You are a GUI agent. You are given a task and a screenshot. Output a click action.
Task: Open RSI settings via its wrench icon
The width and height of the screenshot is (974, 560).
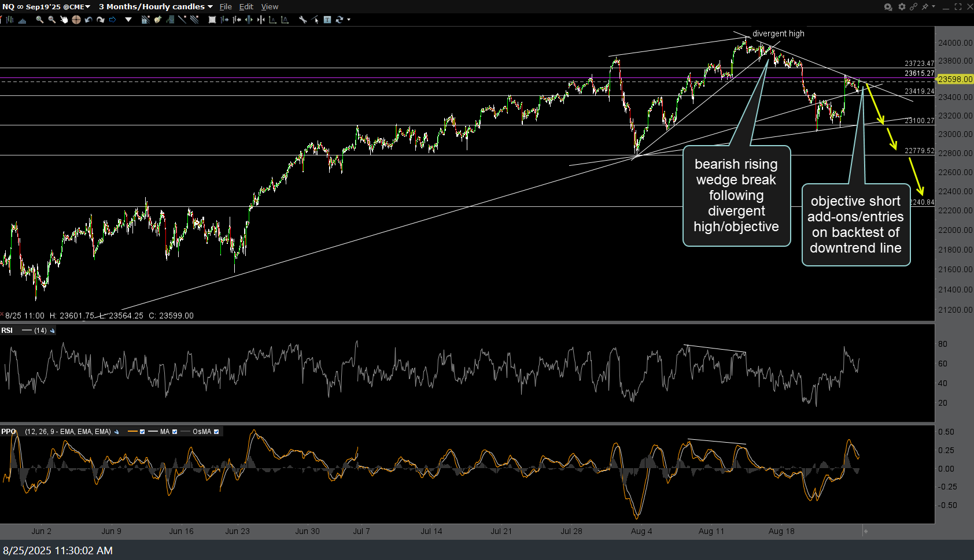click(x=52, y=330)
